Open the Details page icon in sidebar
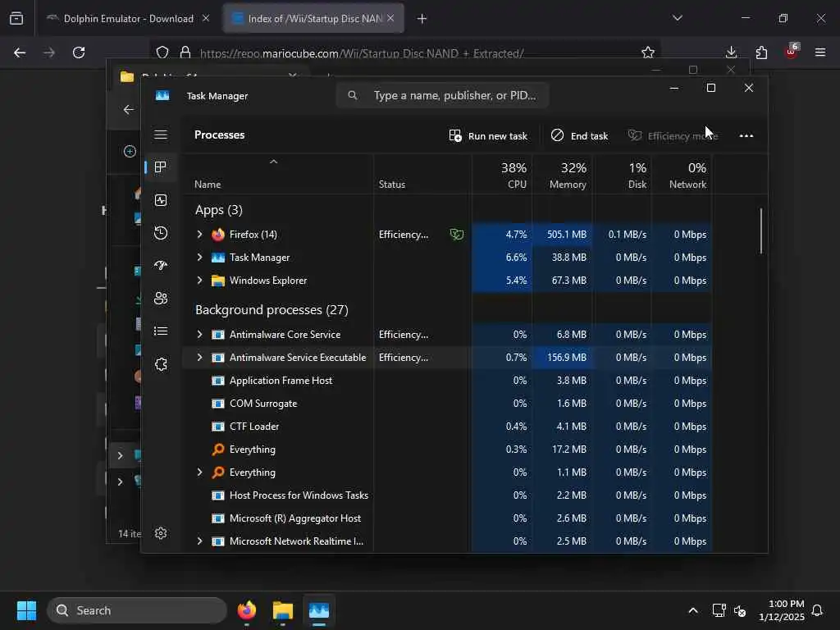Image resolution: width=840 pixels, height=630 pixels. [x=161, y=331]
